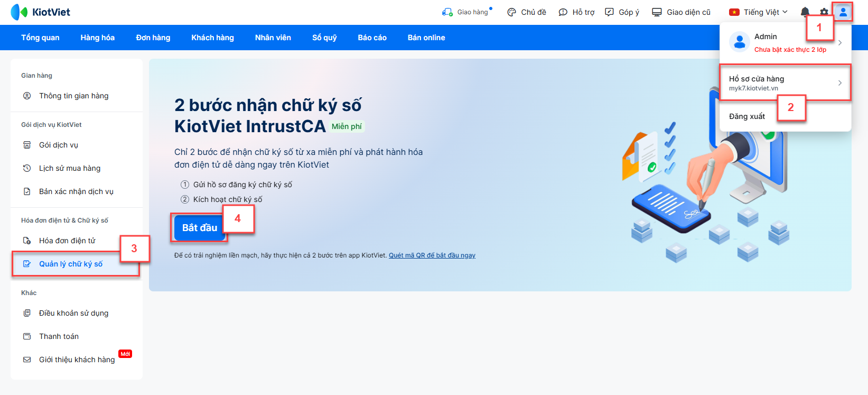
Task: Open the Hàng hóa menu
Action: [98, 38]
